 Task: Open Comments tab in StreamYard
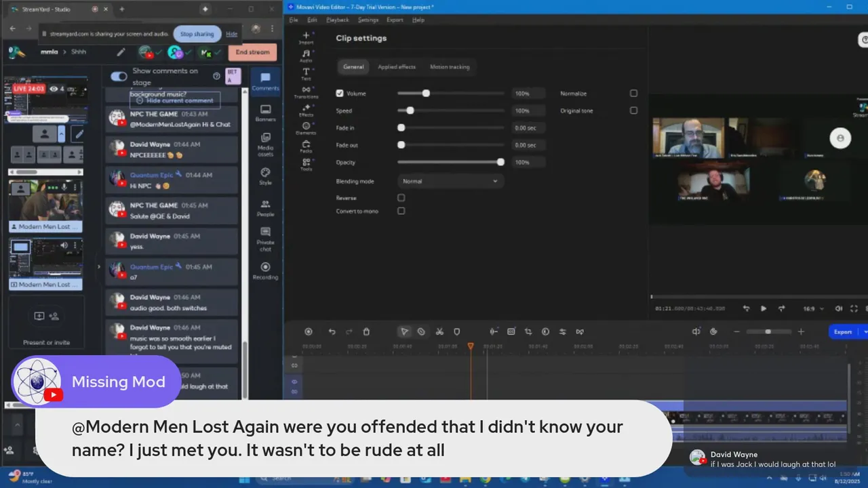265,81
